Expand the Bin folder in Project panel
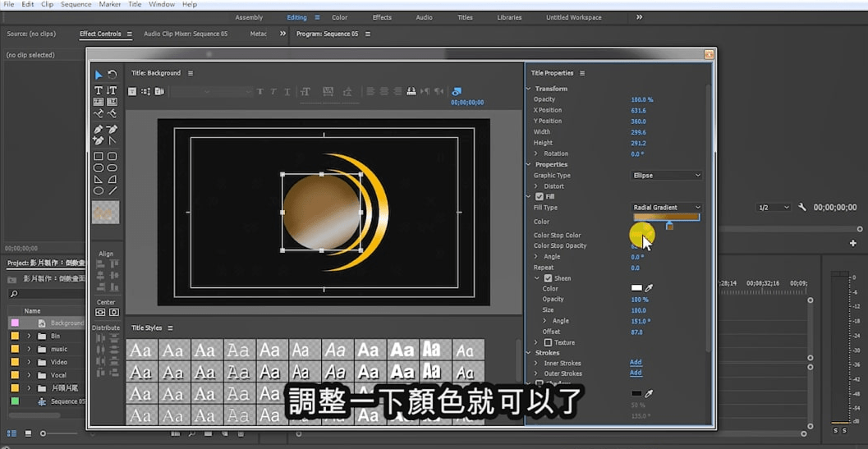This screenshot has height=449, width=868. [29, 336]
